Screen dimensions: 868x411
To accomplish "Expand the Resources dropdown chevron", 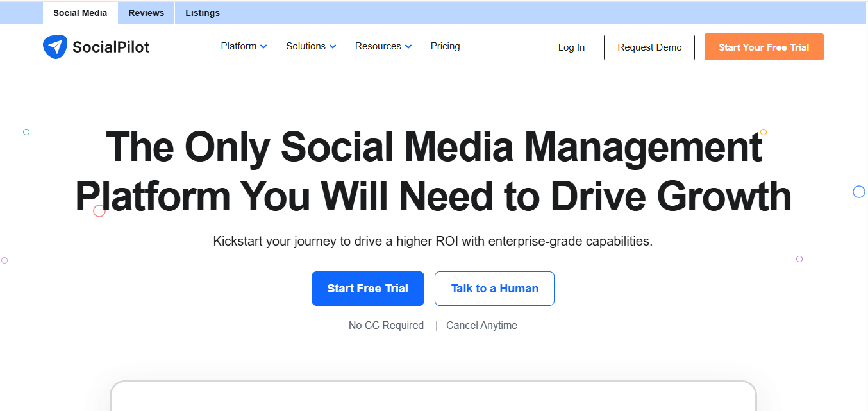I will click(408, 47).
